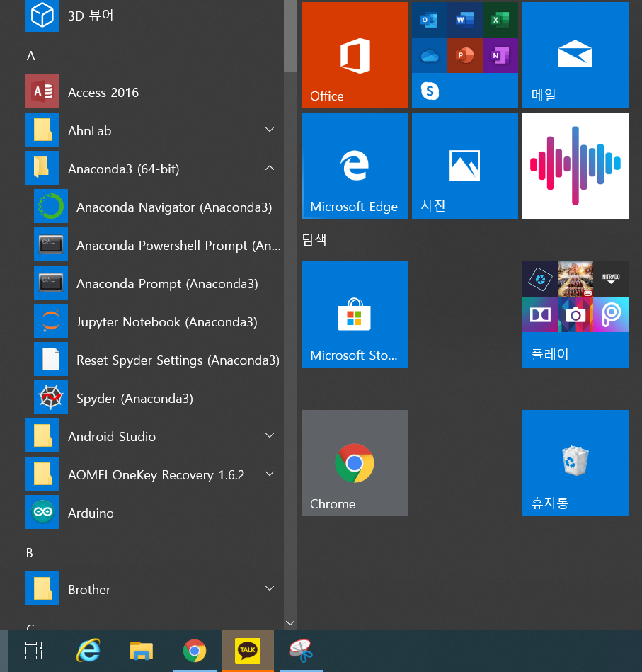
Task: Collapse the Anaconda3 (64-bit) folder
Action: click(270, 168)
